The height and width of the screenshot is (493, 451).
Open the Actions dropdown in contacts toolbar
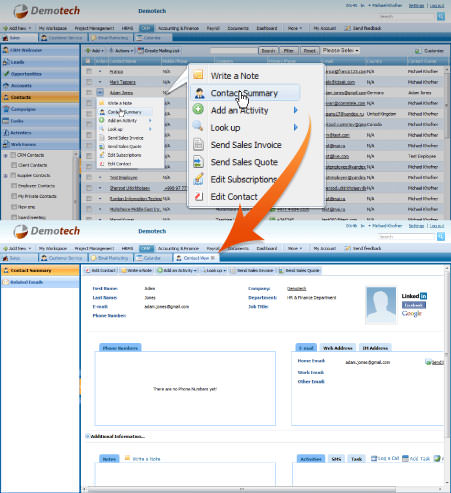point(121,51)
